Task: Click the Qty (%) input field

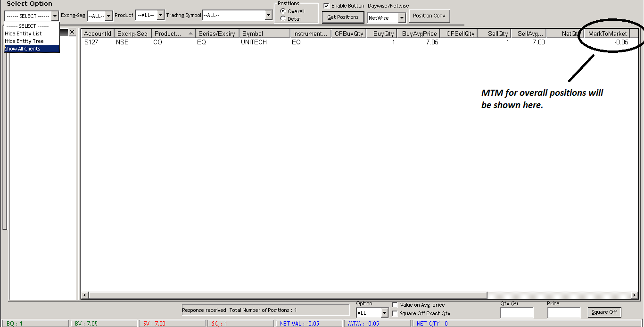Action: coord(517,313)
